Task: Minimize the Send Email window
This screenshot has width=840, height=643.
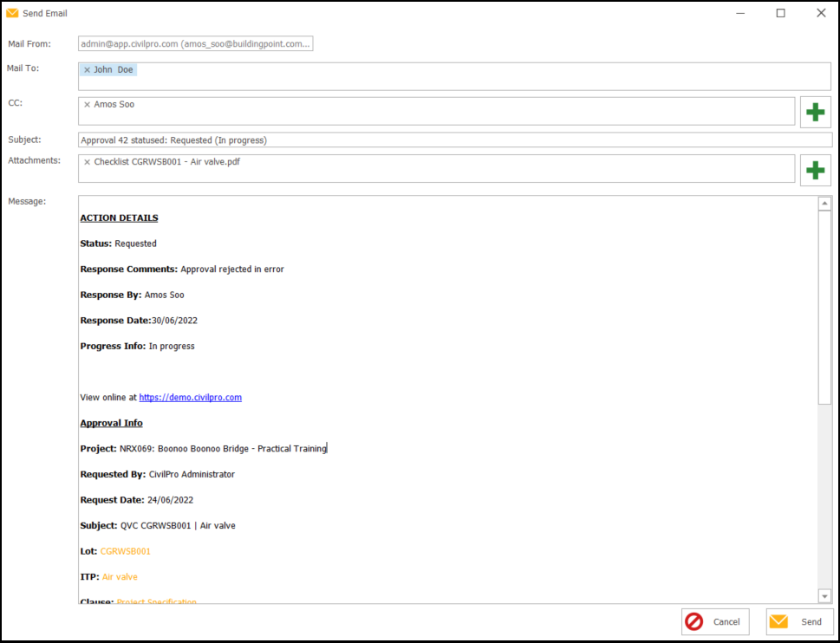Action: pyautogui.click(x=740, y=13)
